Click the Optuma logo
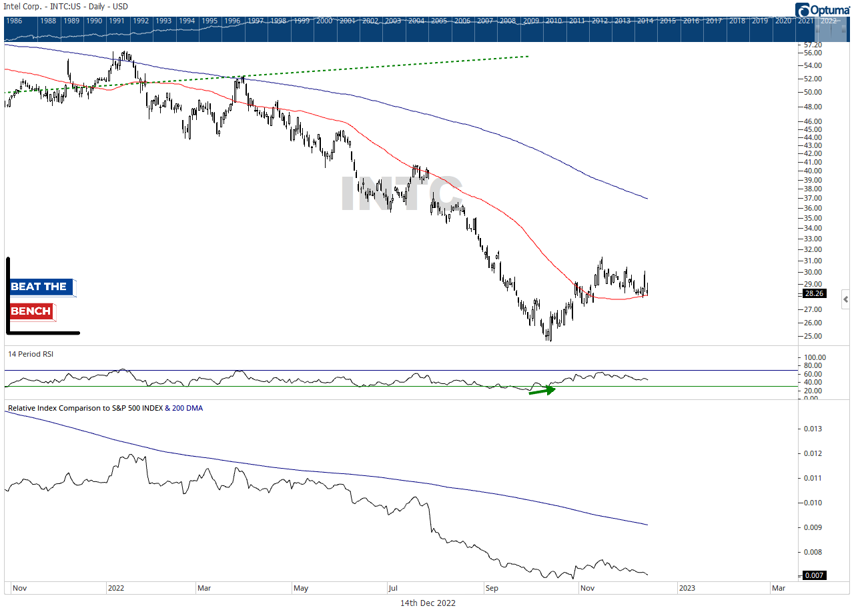Image resolution: width=854 pixels, height=616 pixels. (823, 9)
